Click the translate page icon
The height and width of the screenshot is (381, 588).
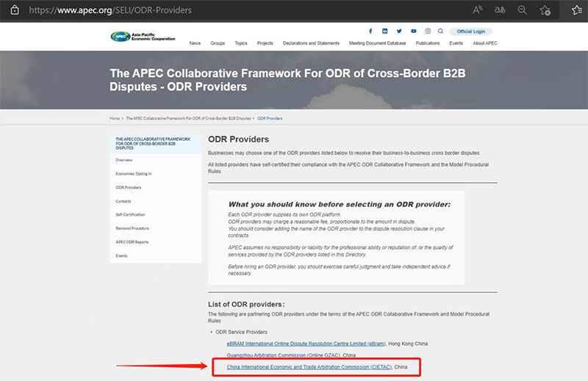(x=500, y=10)
